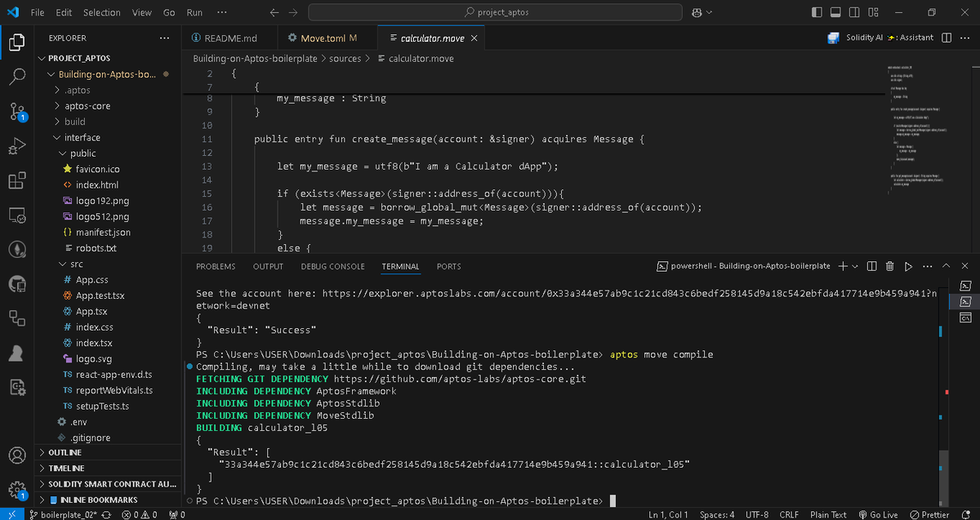Maximize the terminal panel size

coord(946,266)
